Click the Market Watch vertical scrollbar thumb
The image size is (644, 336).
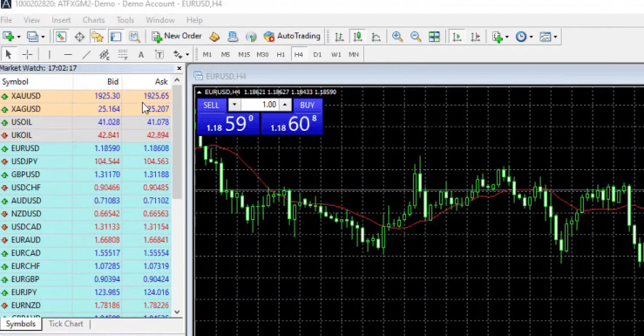177,142
